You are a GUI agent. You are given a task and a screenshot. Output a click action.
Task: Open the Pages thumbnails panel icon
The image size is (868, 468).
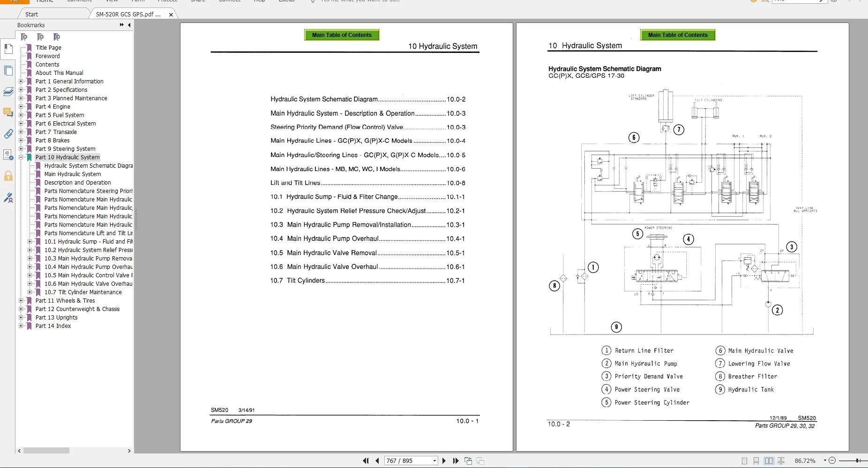point(8,71)
